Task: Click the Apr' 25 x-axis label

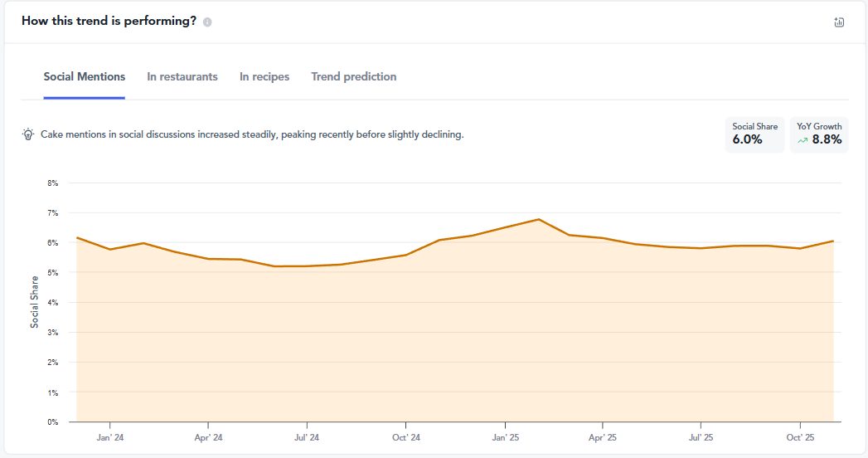Action: 603,437
